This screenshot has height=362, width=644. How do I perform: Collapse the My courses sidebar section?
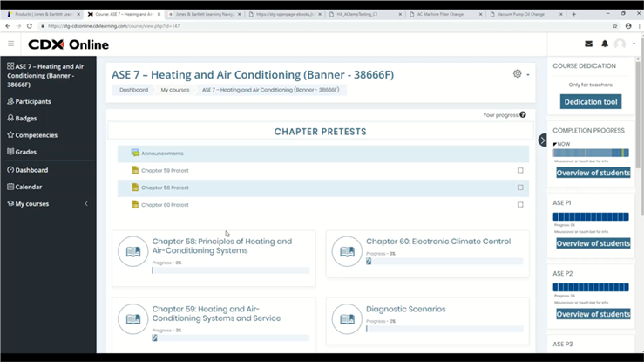tap(85, 204)
